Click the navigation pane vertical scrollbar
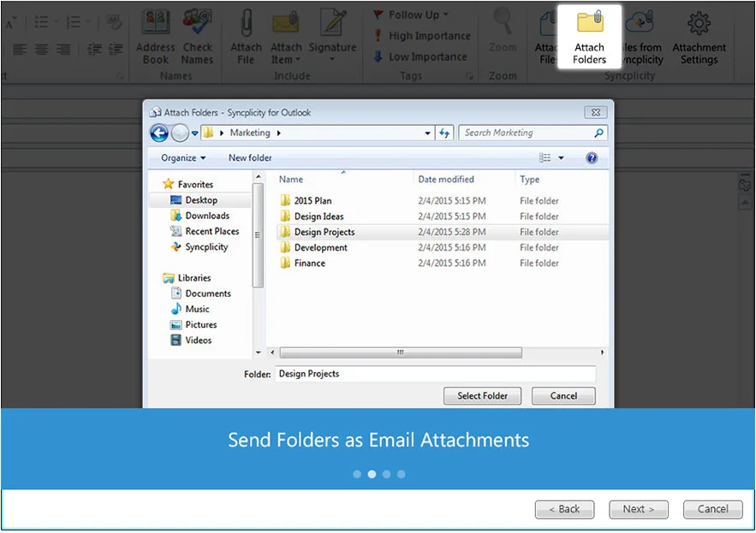 coord(258,235)
